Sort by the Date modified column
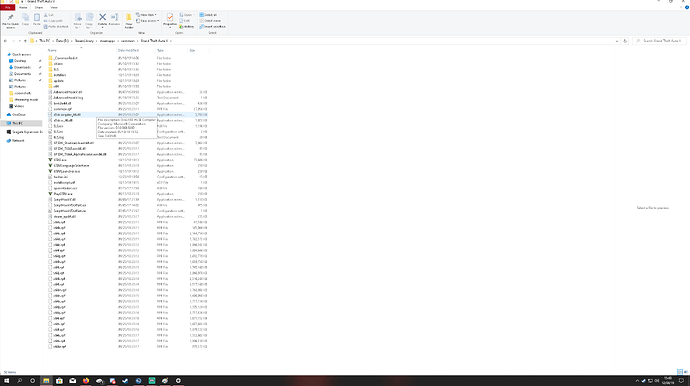The height and width of the screenshot is (386, 690). pyautogui.click(x=128, y=51)
